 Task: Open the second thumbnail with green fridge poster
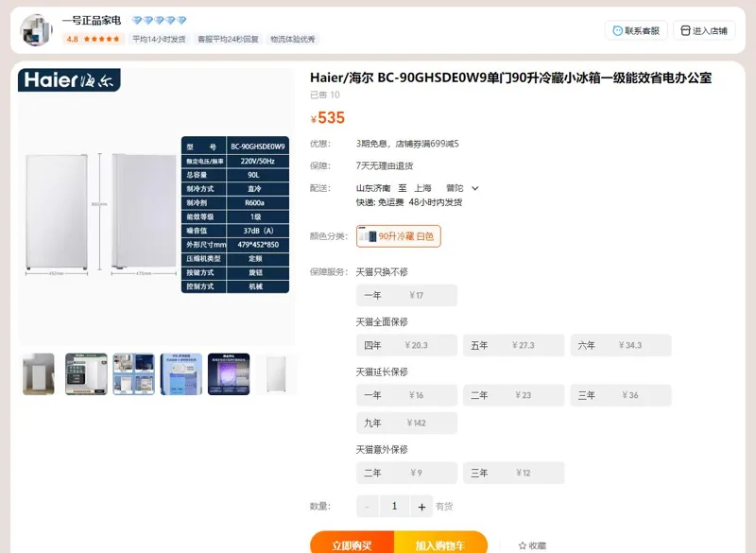click(86, 374)
